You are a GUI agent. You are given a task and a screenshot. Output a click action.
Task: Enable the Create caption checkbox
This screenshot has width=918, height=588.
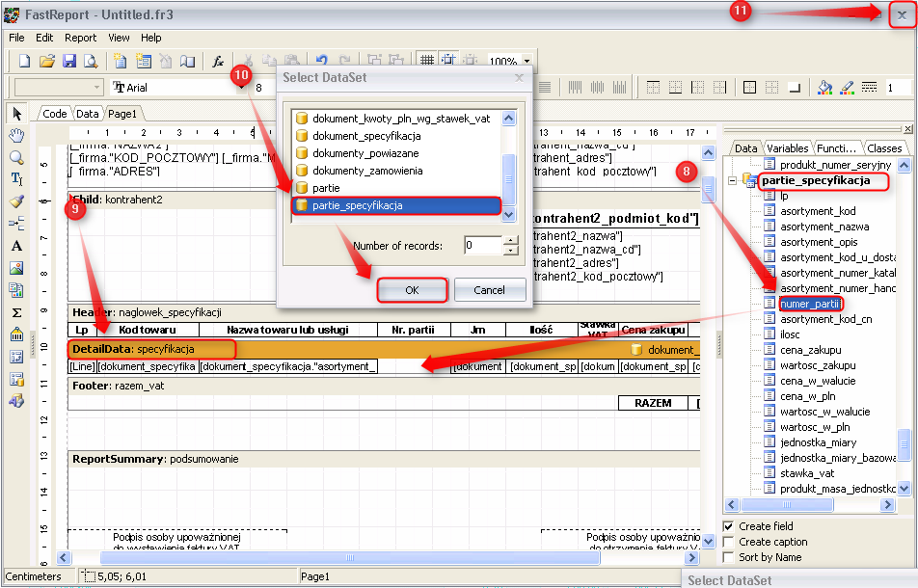pos(729,542)
